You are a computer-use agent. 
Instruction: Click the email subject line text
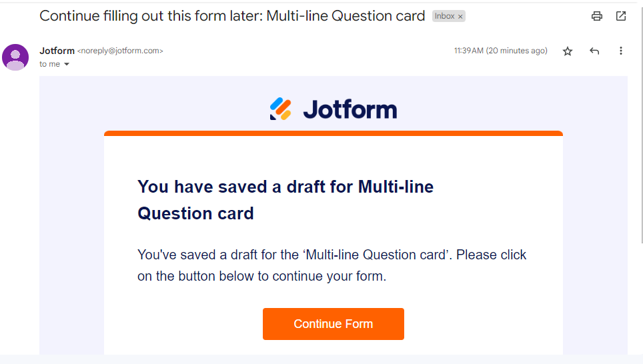click(x=232, y=16)
